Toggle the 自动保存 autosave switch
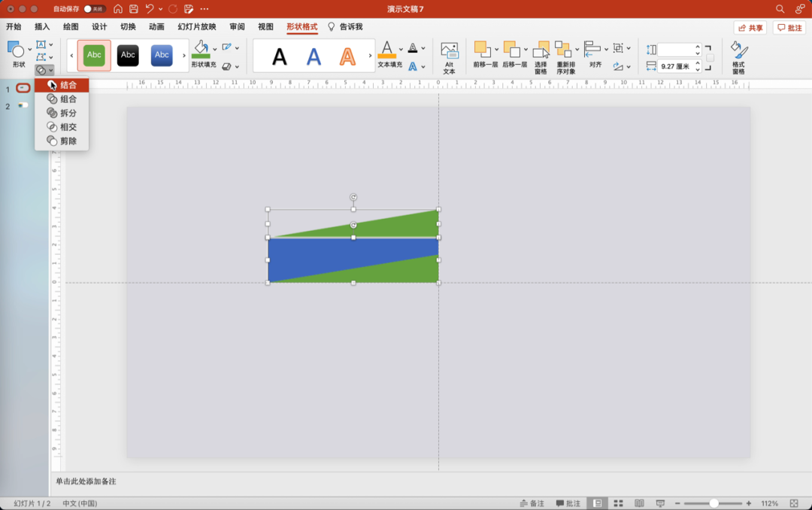The image size is (812, 510). click(x=95, y=9)
